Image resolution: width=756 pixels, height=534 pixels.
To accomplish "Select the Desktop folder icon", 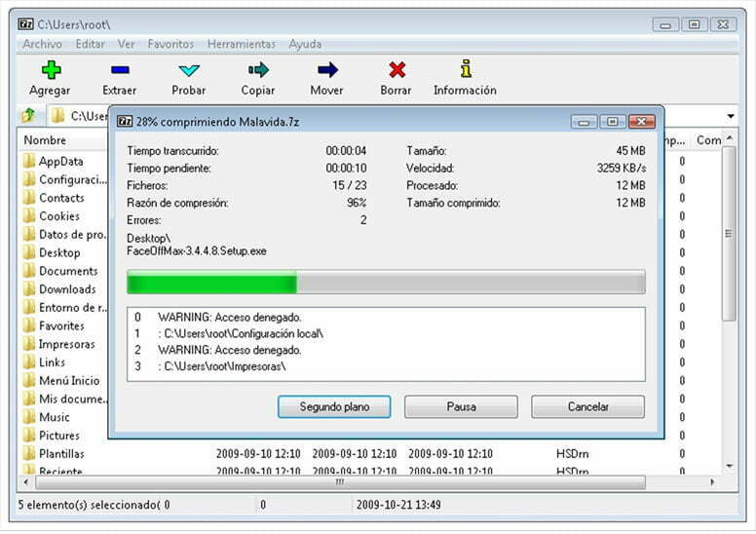I will [29, 251].
